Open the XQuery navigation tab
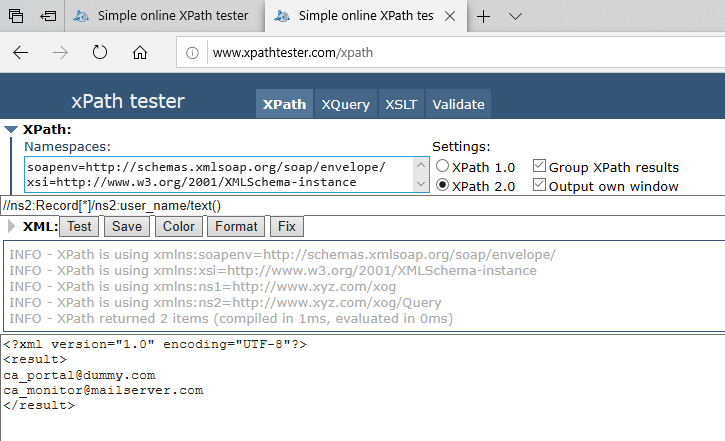The width and height of the screenshot is (725, 441). [345, 104]
